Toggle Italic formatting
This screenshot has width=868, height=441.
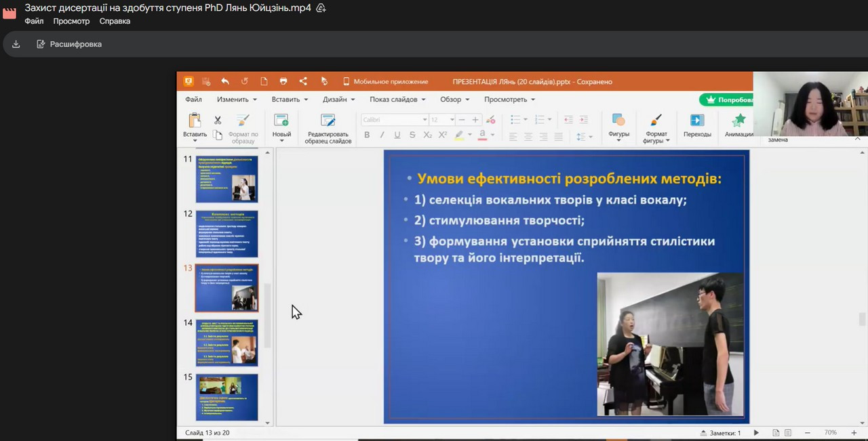(382, 135)
